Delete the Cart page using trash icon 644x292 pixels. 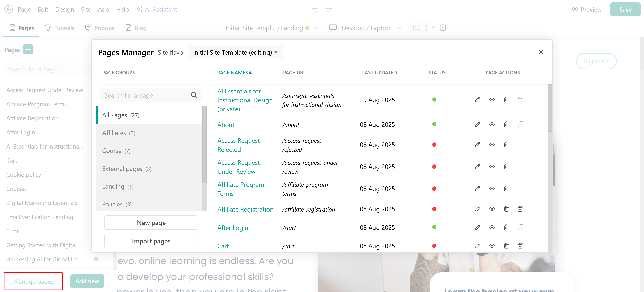click(506, 246)
